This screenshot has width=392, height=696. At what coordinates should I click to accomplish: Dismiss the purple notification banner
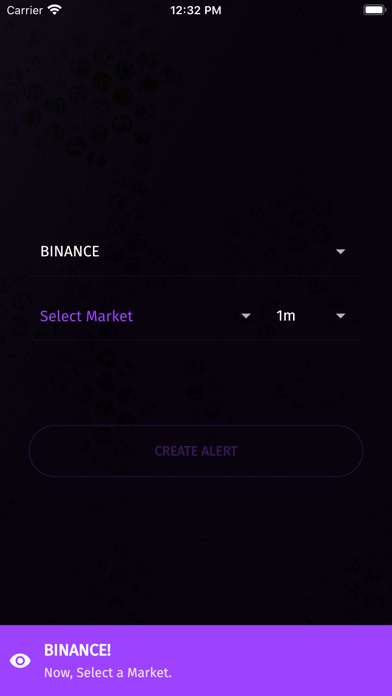point(196,660)
